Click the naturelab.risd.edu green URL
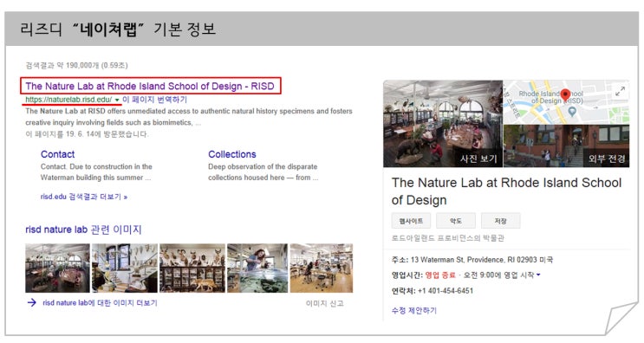Image resolution: width=644 pixels, height=343 pixels. (x=68, y=100)
